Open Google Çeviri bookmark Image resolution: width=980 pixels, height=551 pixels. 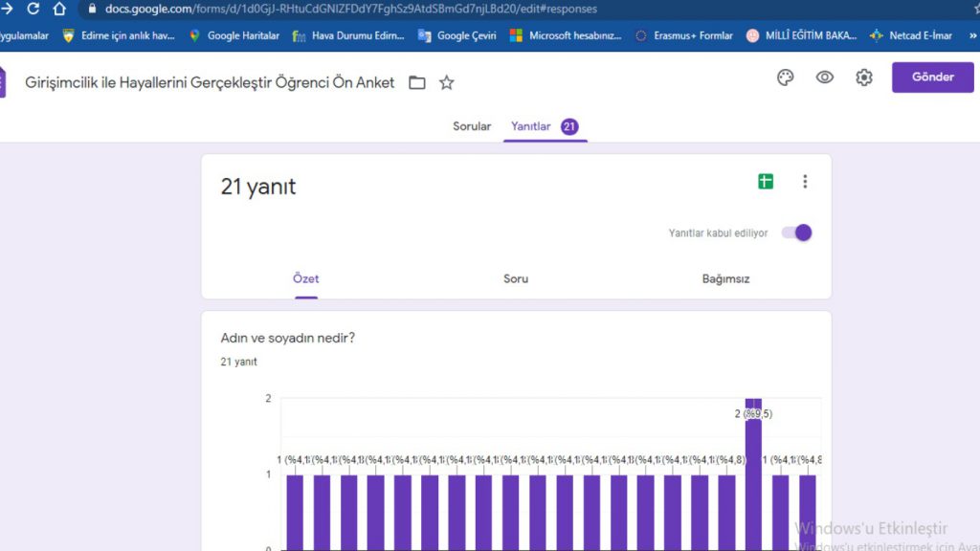[457, 35]
